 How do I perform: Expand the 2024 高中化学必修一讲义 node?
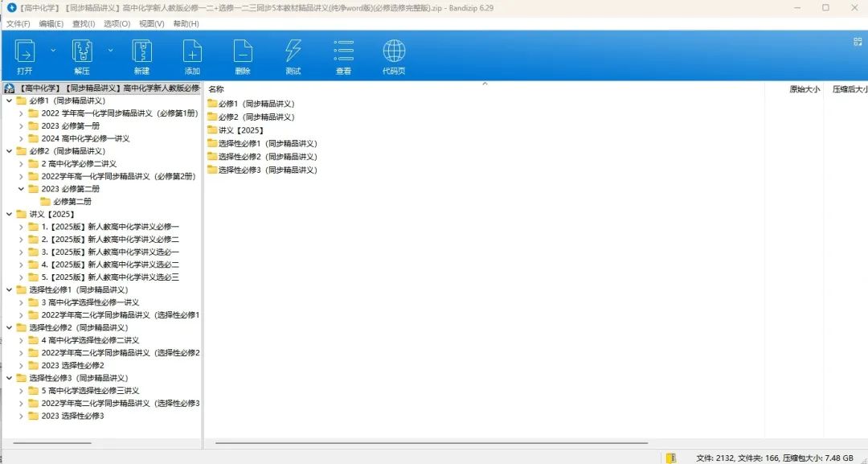[x=21, y=138]
